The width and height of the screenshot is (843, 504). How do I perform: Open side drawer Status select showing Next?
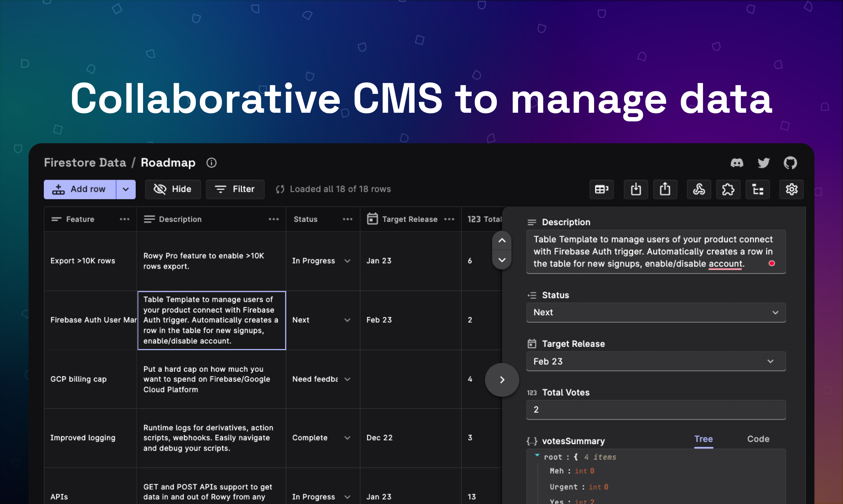(656, 312)
